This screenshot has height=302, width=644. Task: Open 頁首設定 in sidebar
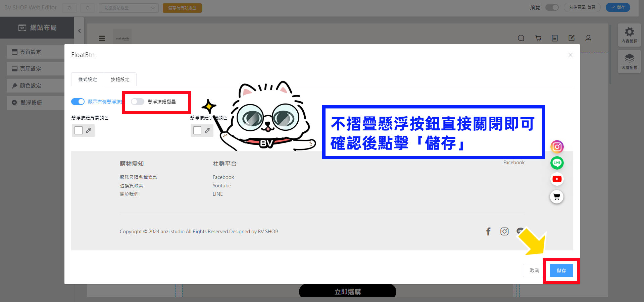click(36, 52)
